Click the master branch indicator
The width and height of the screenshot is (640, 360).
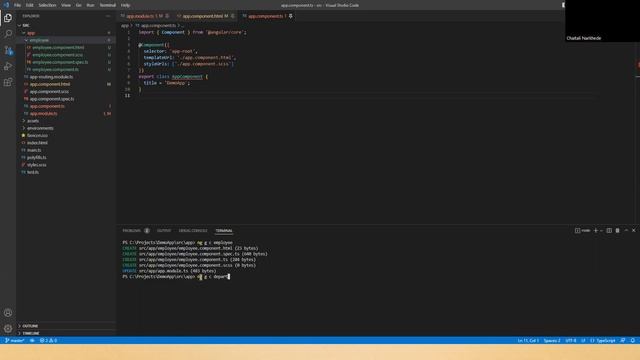point(15,340)
